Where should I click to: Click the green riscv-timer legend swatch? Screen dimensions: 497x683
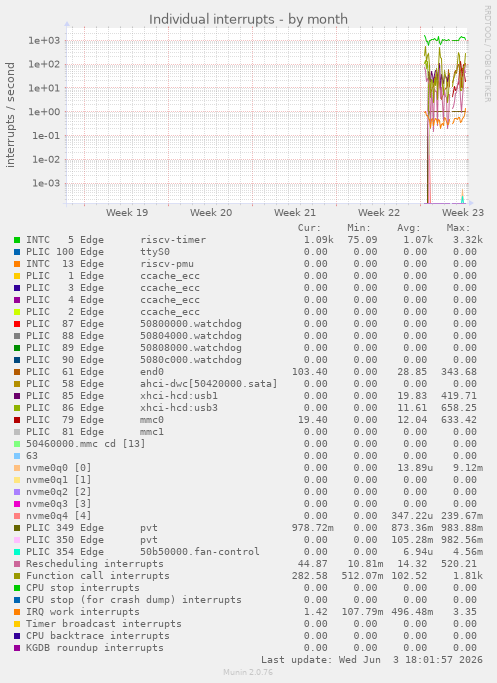point(17,240)
